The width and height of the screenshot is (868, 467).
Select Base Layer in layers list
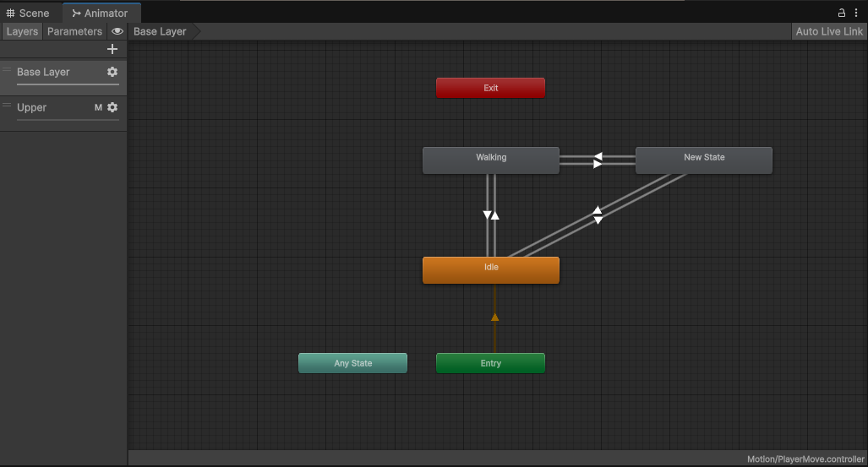pyautogui.click(x=63, y=77)
